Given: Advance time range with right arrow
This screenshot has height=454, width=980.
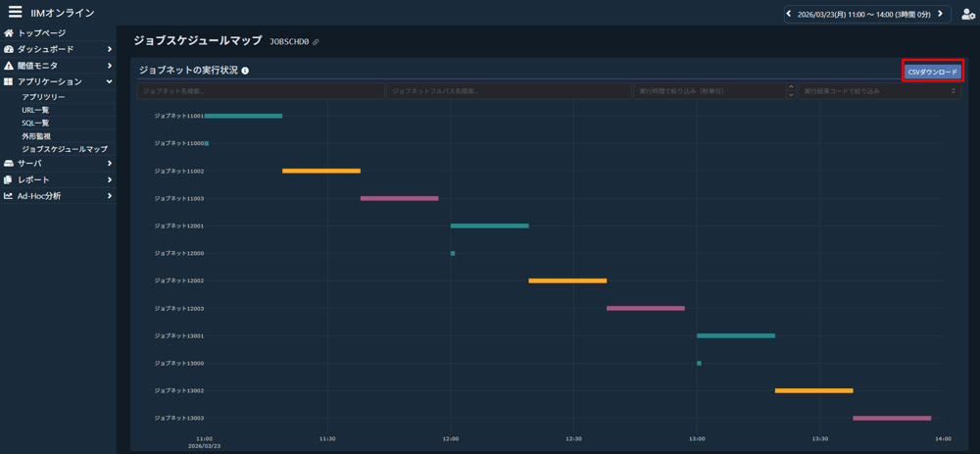Looking at the screenshot, I should [941, 14].
